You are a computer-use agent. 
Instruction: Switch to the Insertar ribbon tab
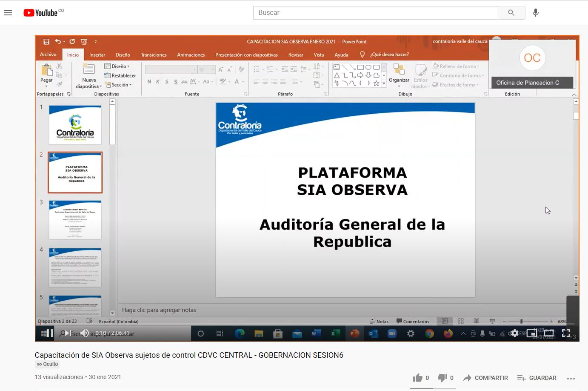[97, 55]
